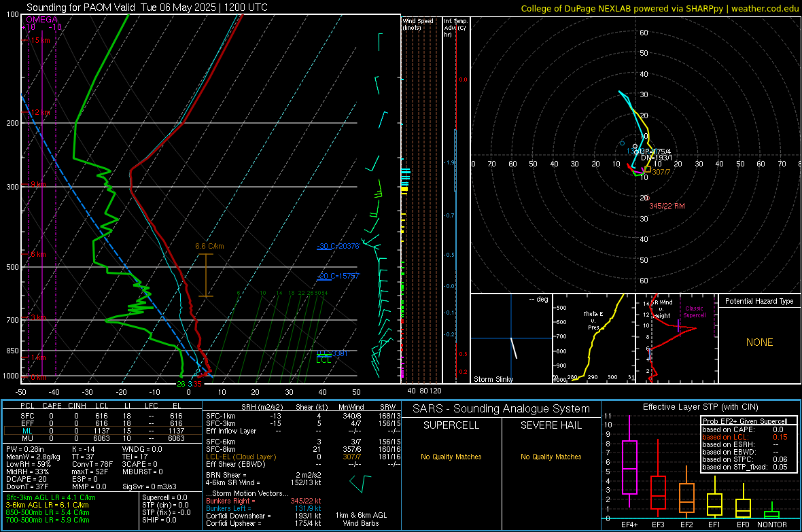This screenshot has width=802, height=532.
Task: Click the TEI = 17 value
Action: [x=135, y=457]
